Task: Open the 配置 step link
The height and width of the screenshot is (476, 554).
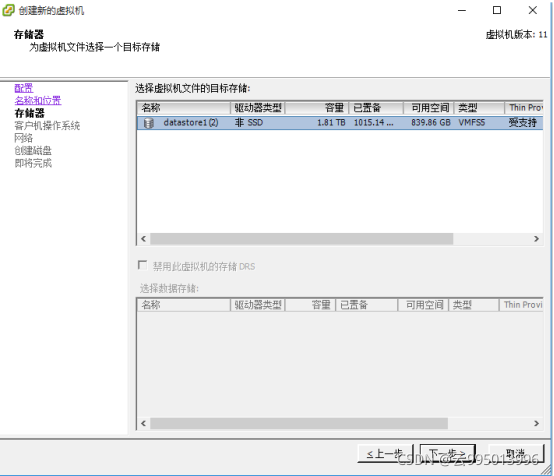Action: [x=24, y=88]
